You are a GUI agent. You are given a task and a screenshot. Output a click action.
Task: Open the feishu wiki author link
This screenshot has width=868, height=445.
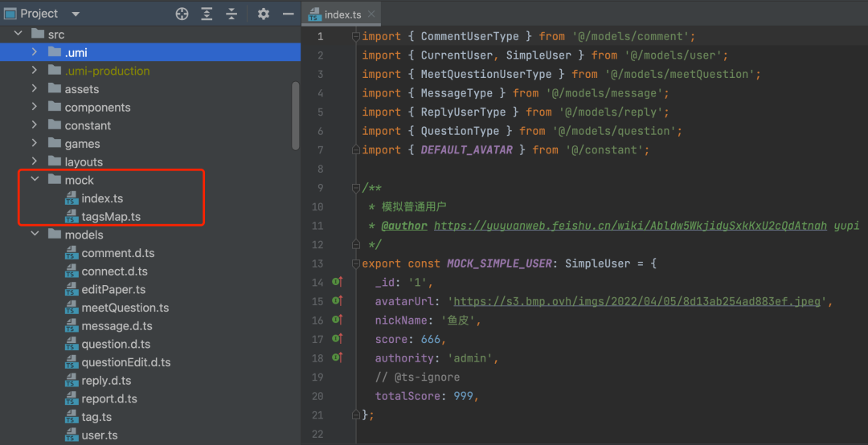(630, 226)
